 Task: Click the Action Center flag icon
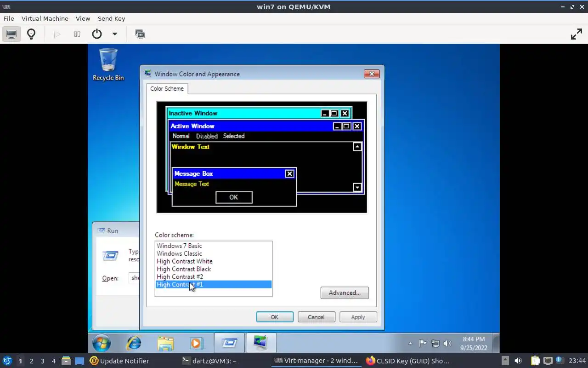click(x=423, y=344)
